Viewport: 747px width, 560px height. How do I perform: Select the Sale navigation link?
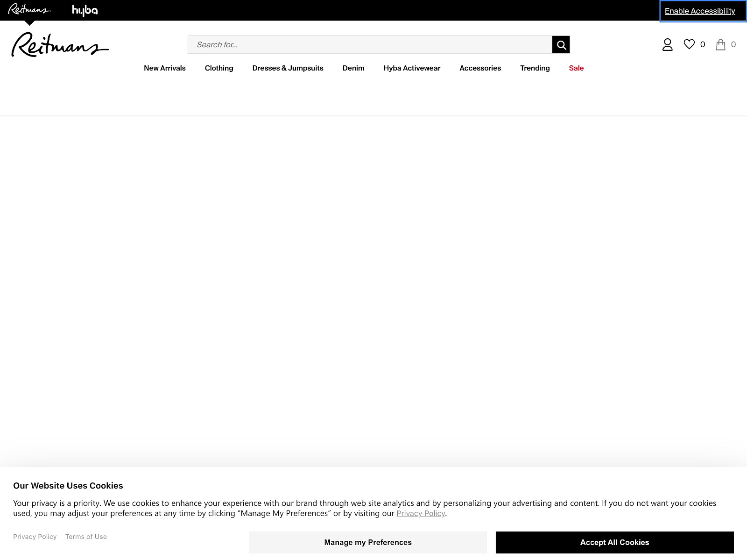(x=576, y=68)
